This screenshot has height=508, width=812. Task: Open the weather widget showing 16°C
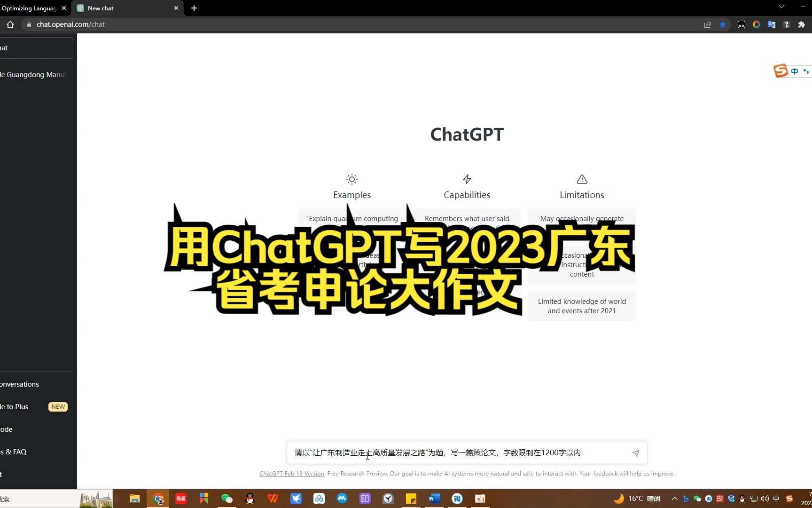pos(637,499)
